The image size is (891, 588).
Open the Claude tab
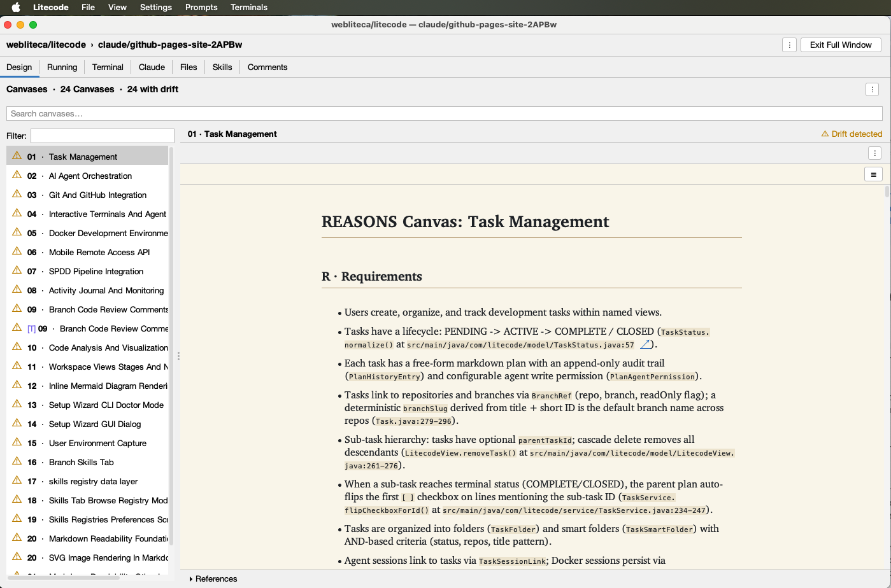click(152, 67)
